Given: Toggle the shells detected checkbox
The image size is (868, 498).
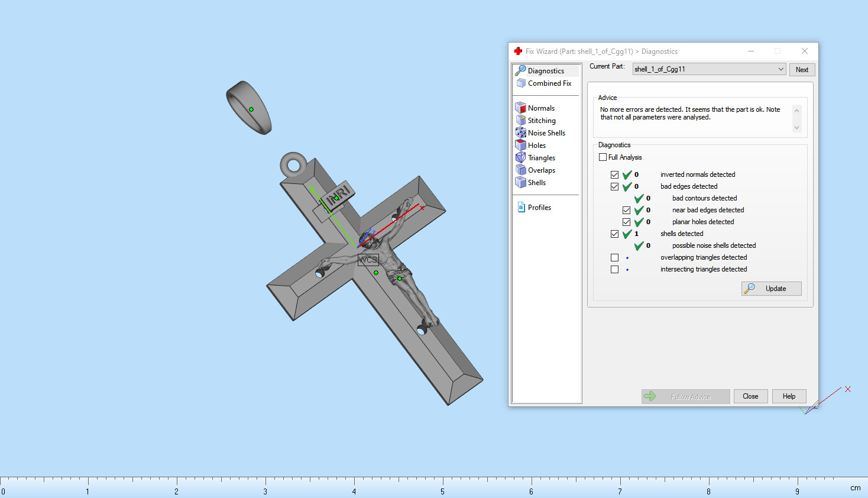Looking at the screenshot, I should (x=614, y=234).
